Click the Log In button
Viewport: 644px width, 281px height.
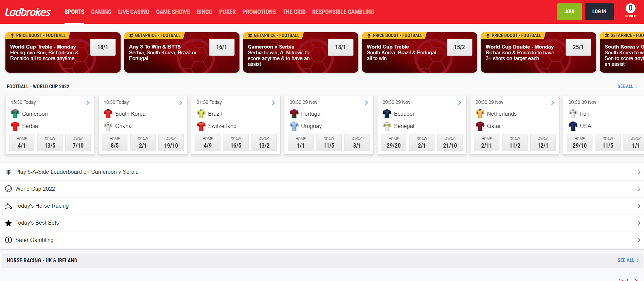click(x=599, y=12)
